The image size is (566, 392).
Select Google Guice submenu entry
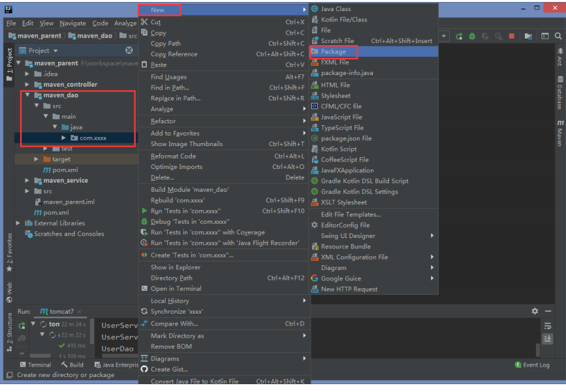pos(374,279)
